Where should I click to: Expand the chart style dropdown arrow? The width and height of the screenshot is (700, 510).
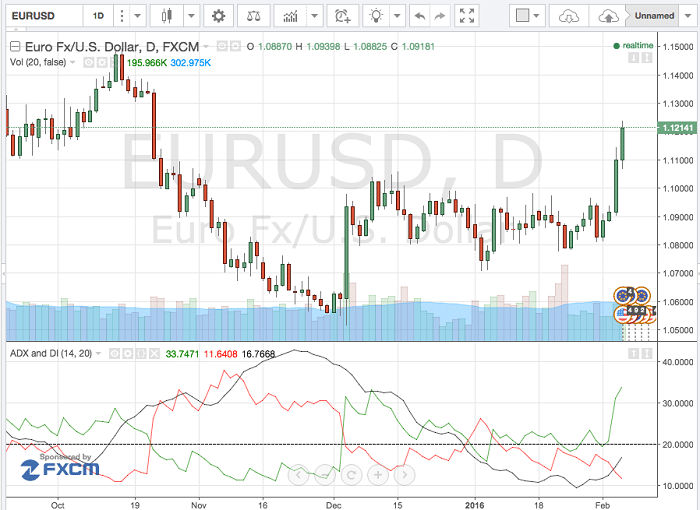[x=192, y=16]
